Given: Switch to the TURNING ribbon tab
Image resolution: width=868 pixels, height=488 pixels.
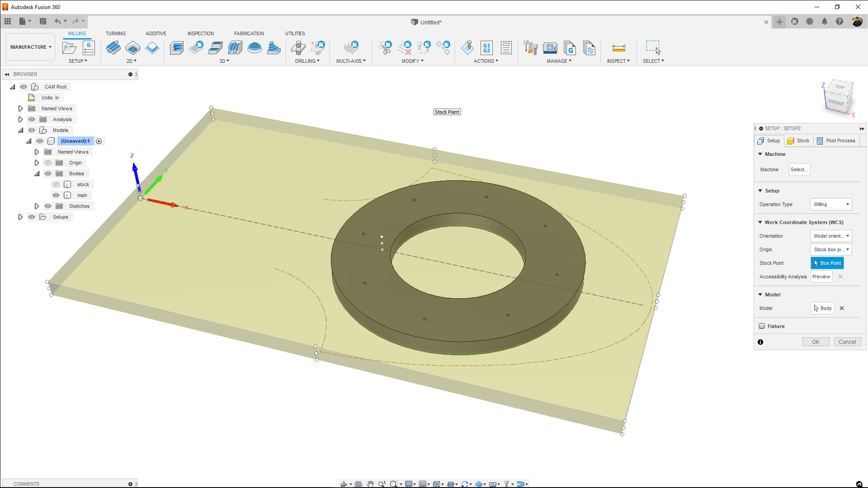Looking at the screenshot, I should coord(116,33).
